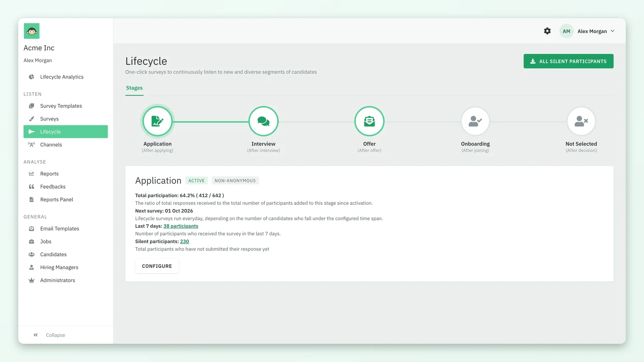Click the Hiring Managers person icon

pos(31,267)
